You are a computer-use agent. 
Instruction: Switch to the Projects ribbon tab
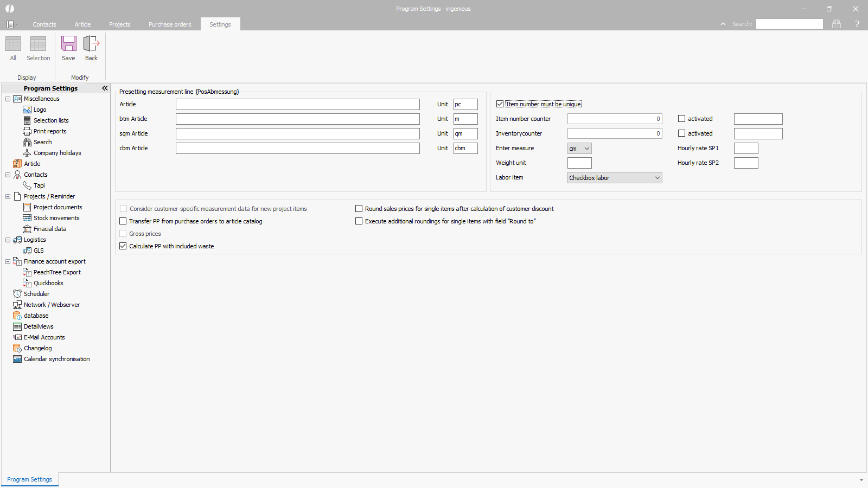click(x=119, y=24)
